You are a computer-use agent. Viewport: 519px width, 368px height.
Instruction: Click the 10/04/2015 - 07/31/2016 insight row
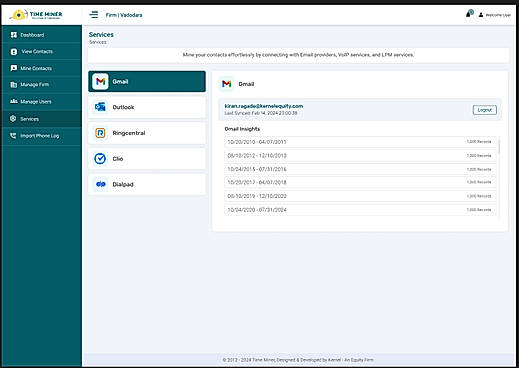tap(360, 169)
